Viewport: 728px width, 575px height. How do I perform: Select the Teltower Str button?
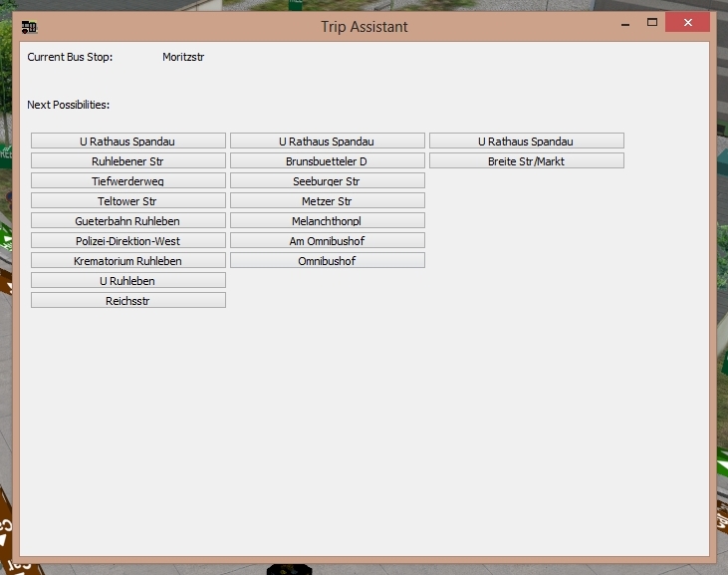coord(127,201)
